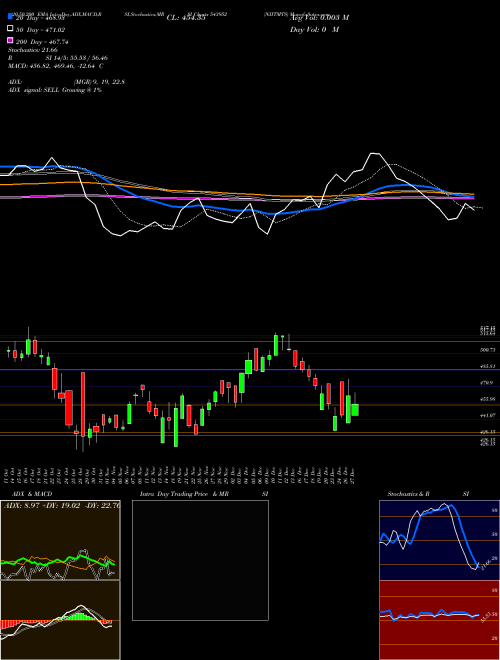Select the '50 Day = 471.02' legend text
The width and height of the screenshot is (500, 660).
[x=40, y=30]
